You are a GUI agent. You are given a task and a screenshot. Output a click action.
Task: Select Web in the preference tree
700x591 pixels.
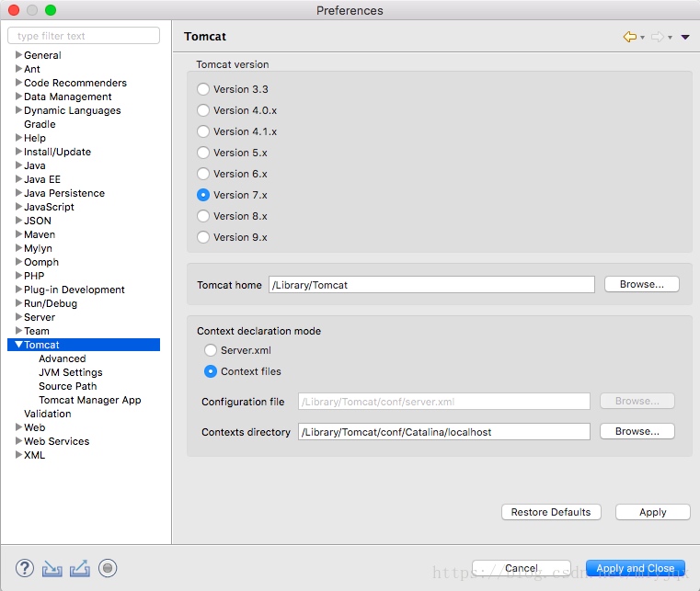point(34,427)
